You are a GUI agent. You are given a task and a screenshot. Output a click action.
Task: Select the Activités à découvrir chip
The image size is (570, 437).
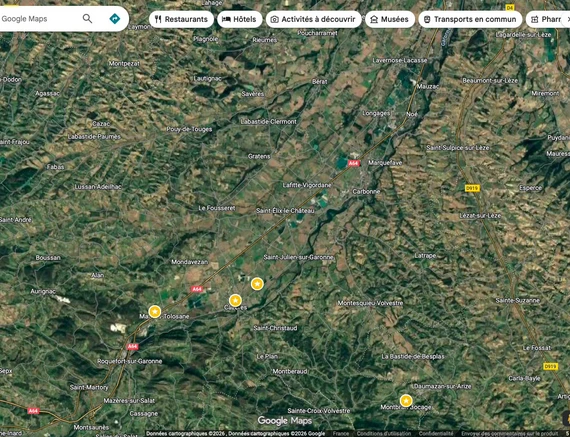[x=313, y=19]
